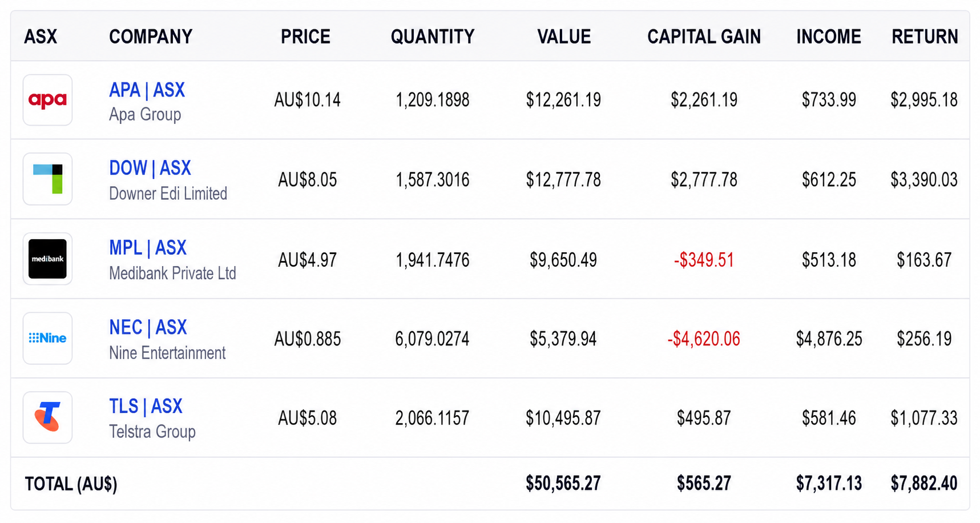Screen dimensions: 980x523
Task: Sort by the RETURN column header
Action: pyautogui.click(x=925, y=37)
